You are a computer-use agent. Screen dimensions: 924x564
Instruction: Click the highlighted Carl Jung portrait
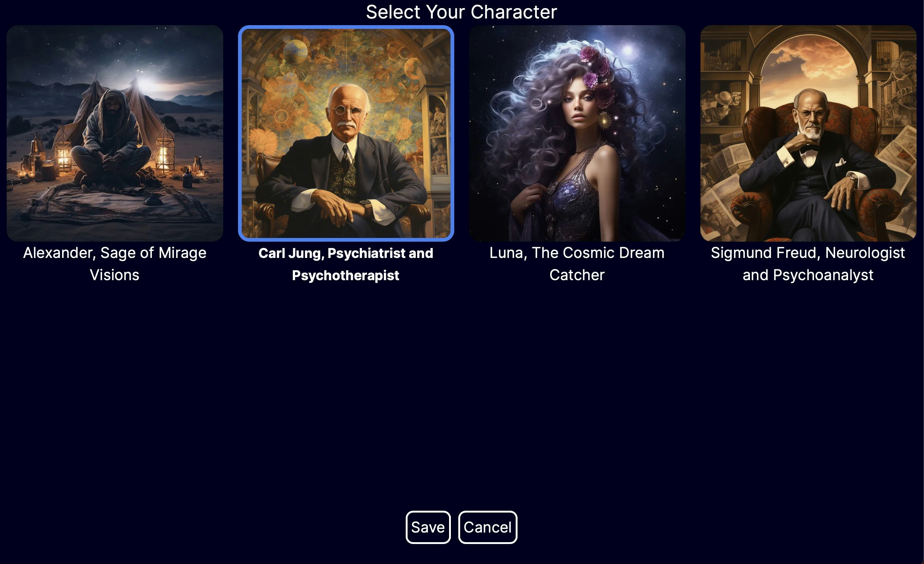(346, 133)
